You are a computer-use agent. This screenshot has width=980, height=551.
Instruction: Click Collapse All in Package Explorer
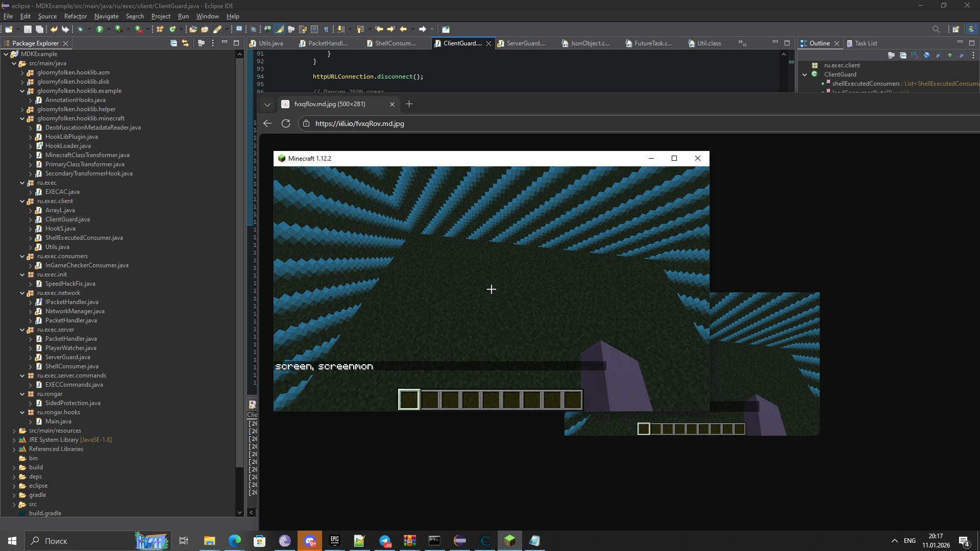(x=174, y=43)
